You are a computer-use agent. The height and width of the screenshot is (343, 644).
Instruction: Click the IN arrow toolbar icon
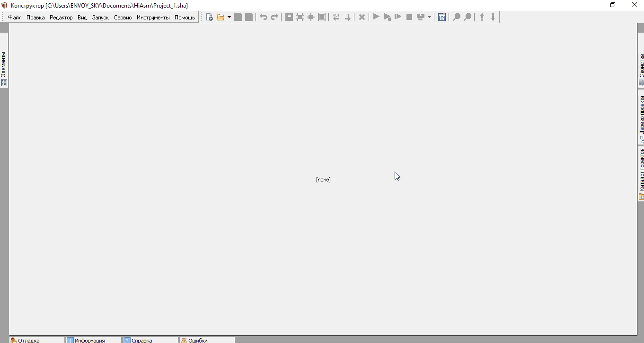tap(347, 17)
